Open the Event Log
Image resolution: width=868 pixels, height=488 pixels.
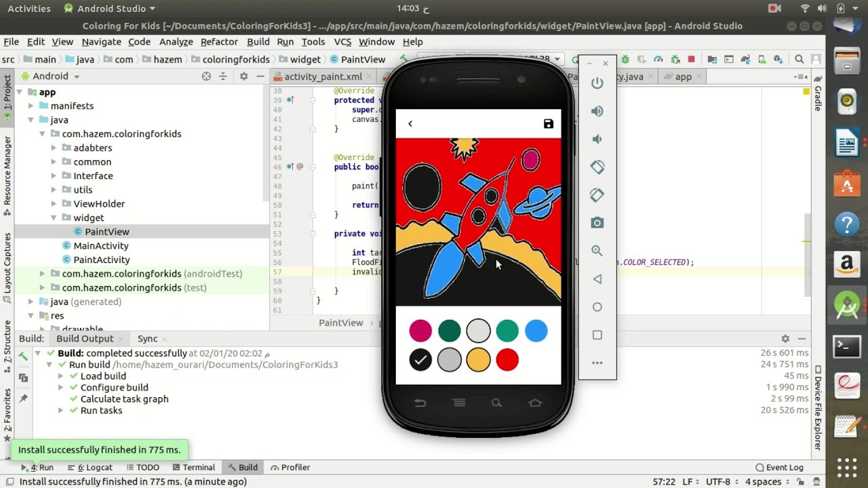(779, 468)
